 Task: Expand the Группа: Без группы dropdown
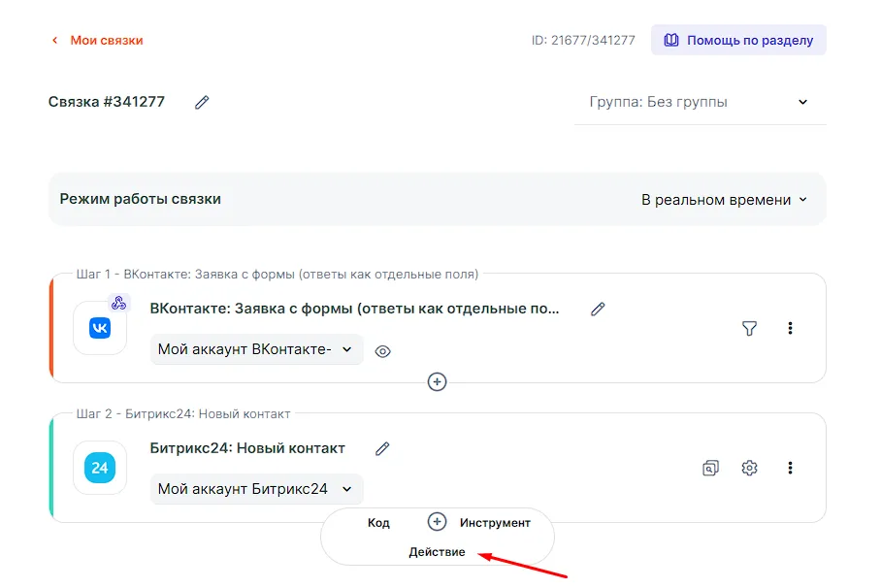pyautogui.click(x=700, y=102)
